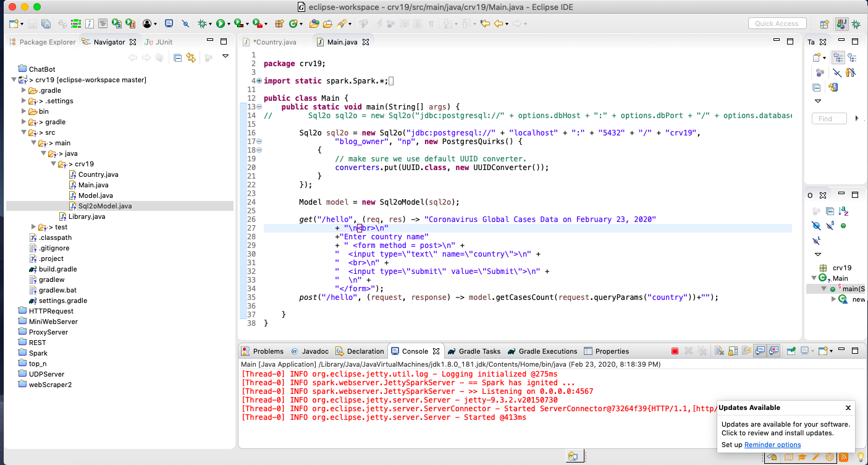This screenshot has width=868, height=465.
Task: Close the Updates Available popup
Action: [848, 407]
